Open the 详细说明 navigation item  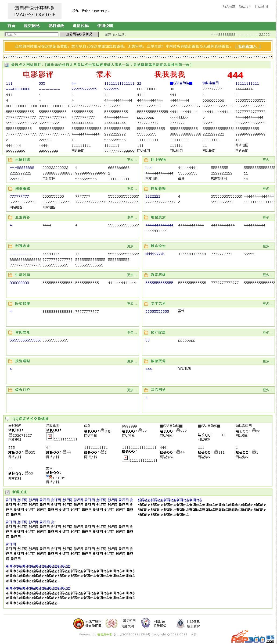(105, 26)
